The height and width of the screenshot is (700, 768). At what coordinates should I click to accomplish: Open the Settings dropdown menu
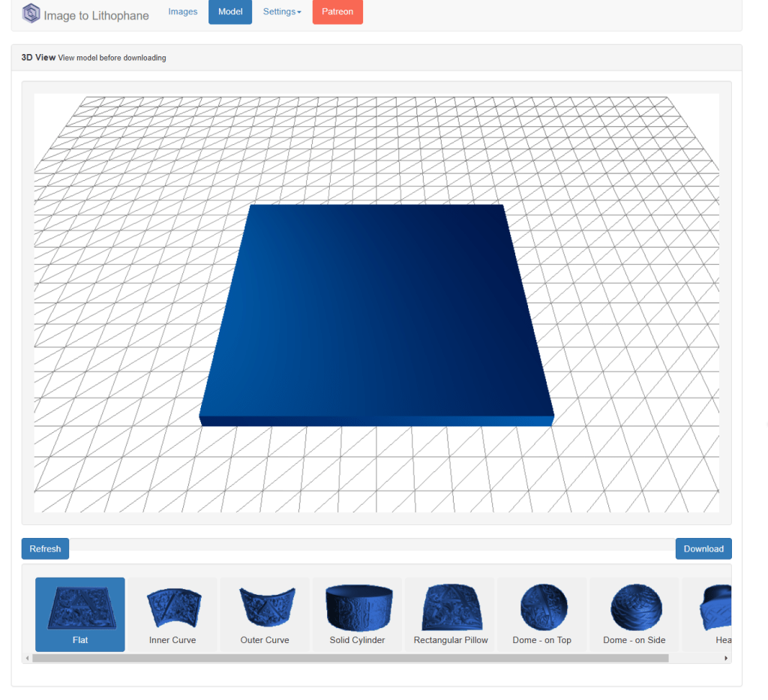(x=282, y=12)
